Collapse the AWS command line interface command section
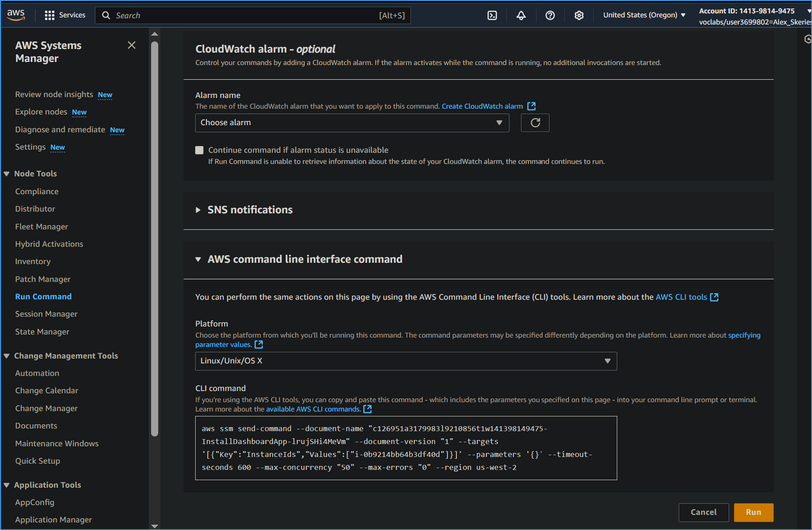This screenshot has height=530, width=812. pyautogui.click(x=199, y=259)
